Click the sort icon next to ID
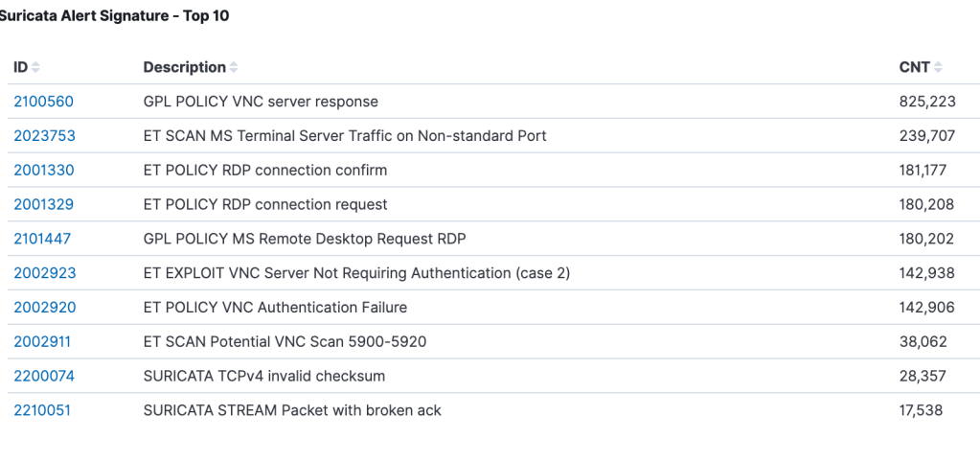This screenshot has width=980, height=462. tap(35, 67)
